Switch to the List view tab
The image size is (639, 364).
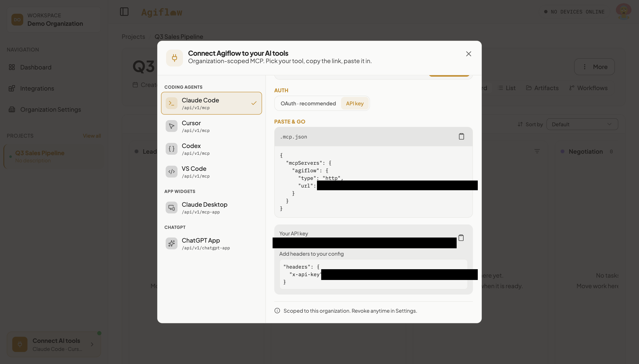coord(507,88)
